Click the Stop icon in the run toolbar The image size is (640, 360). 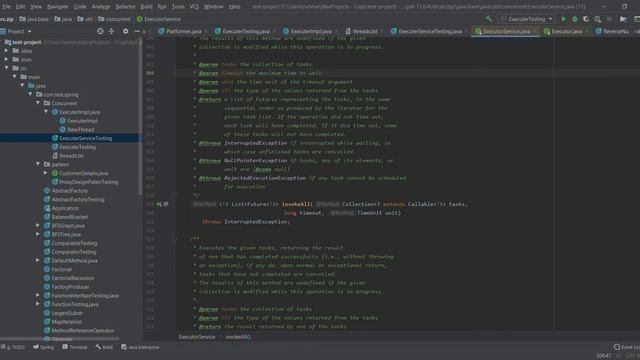click(609, 19)
